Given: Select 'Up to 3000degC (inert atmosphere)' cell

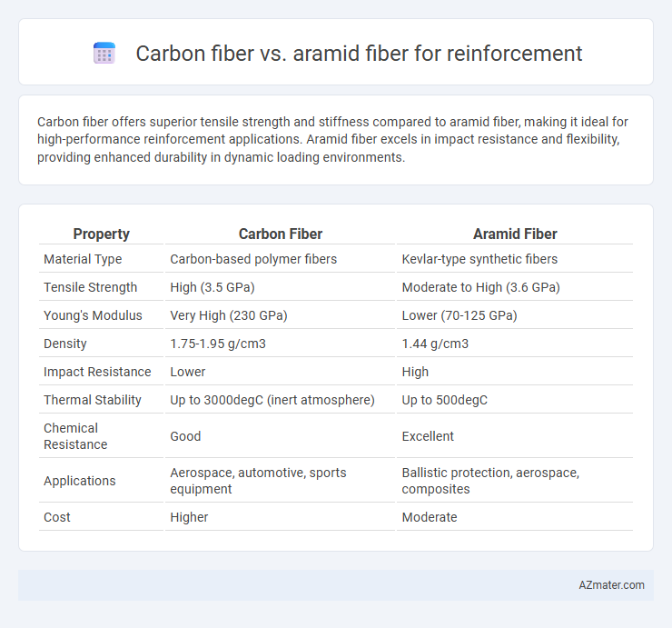Looking at the screenshot, I should click(x=272, y=400).
